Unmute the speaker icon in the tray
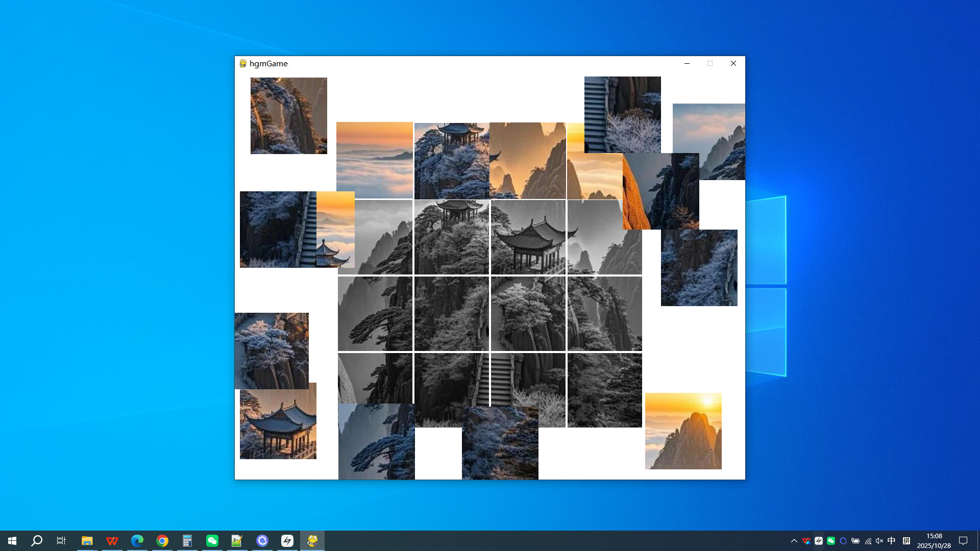The width and height of the screenshot is (980, 551). (879, 540)
